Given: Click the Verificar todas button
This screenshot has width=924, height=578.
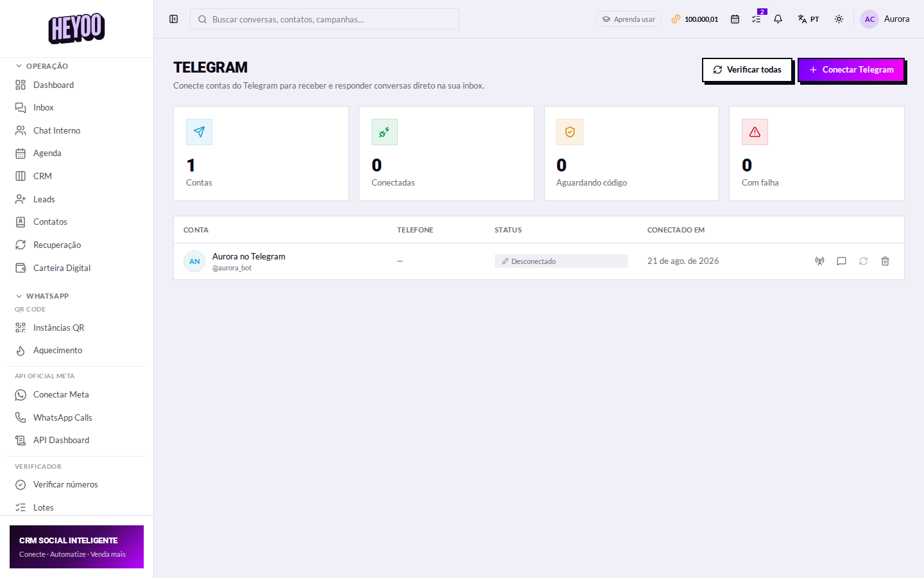Looking at the screenshot, I should pos(747,70).
